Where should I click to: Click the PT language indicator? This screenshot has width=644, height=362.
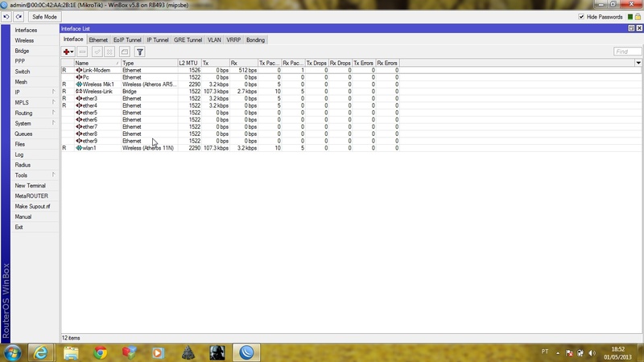[x=545, y=352]
